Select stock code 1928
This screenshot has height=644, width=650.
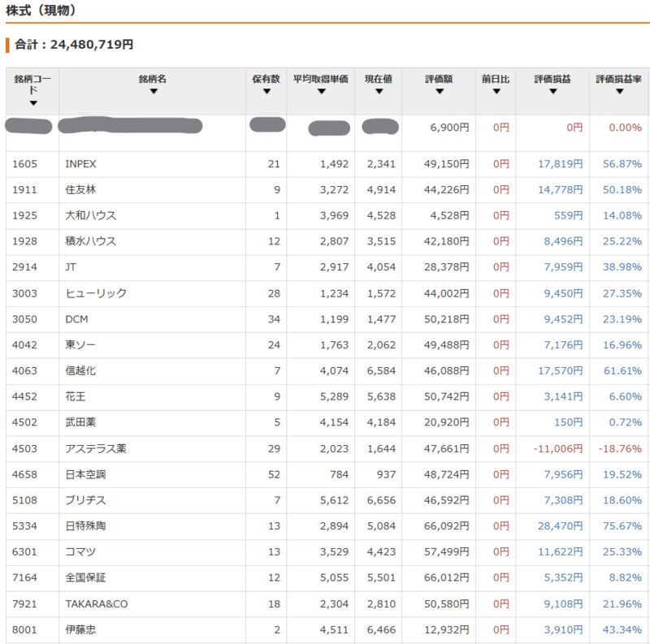pyautogui.click(x=24, y=241)
